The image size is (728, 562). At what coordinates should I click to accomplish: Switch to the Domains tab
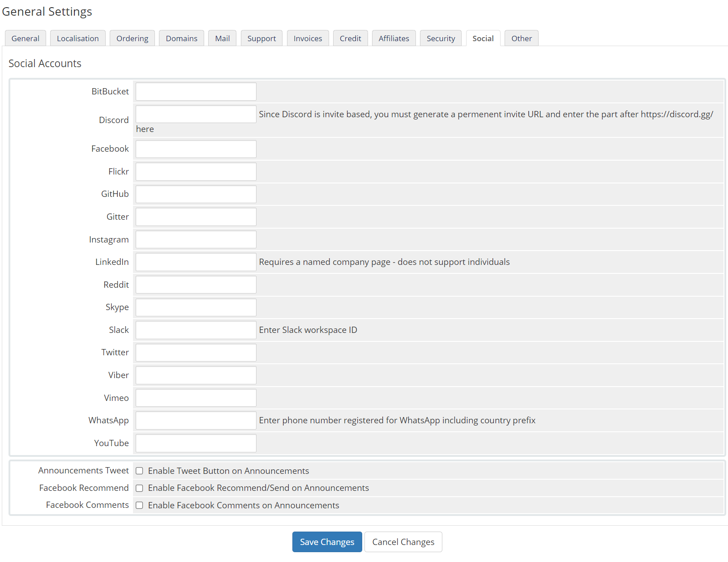point(181,38)
